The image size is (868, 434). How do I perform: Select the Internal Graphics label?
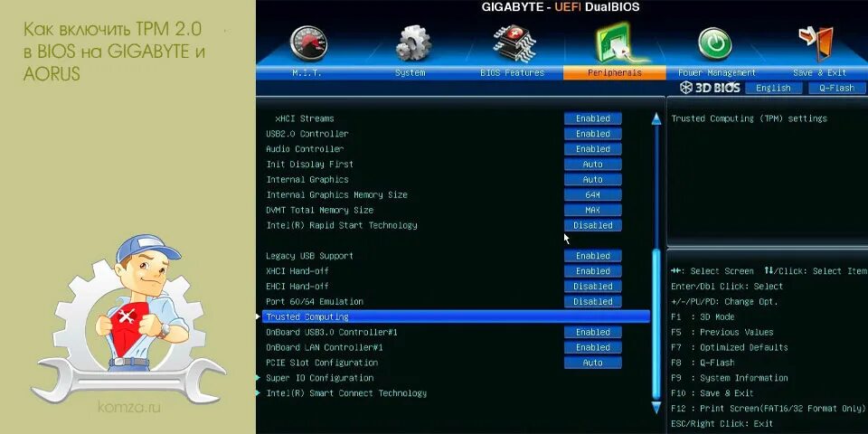tap(307, 179)
